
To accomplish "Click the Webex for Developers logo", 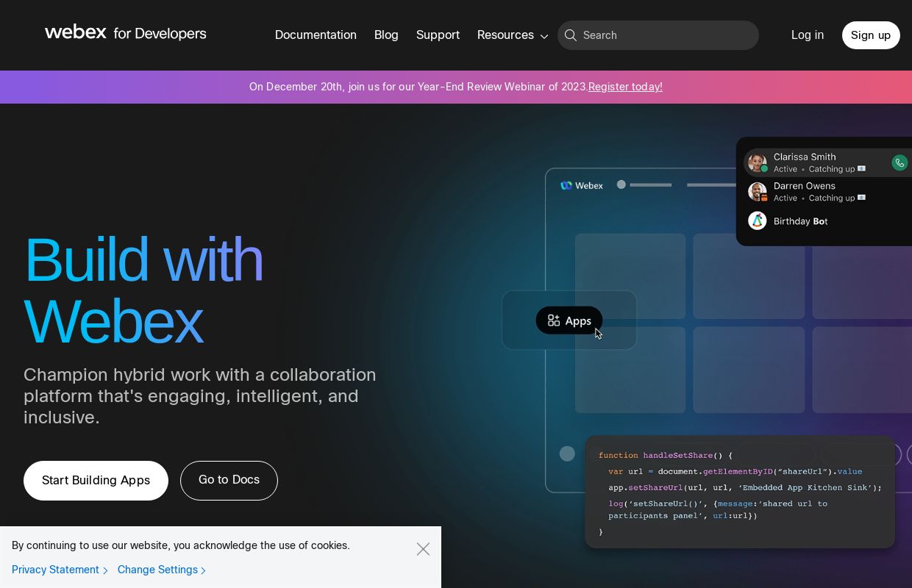I will tap(125, 33).
